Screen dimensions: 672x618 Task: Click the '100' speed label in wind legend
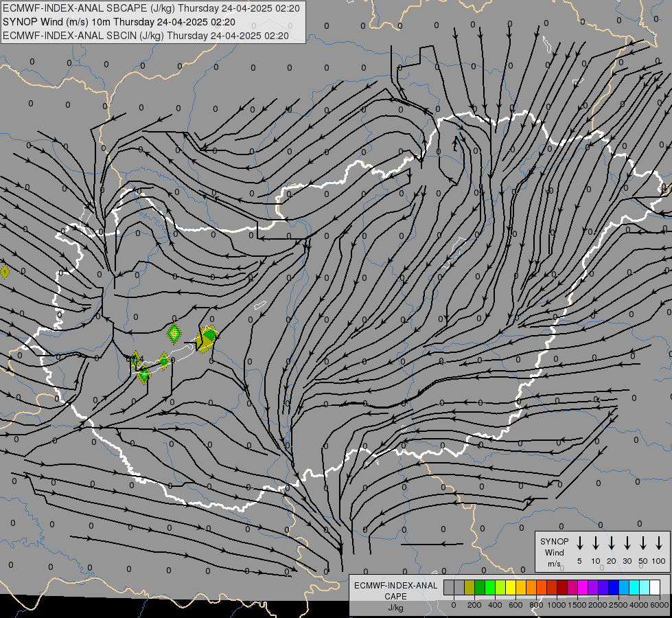pyautogui.click(x=659, y=561)
